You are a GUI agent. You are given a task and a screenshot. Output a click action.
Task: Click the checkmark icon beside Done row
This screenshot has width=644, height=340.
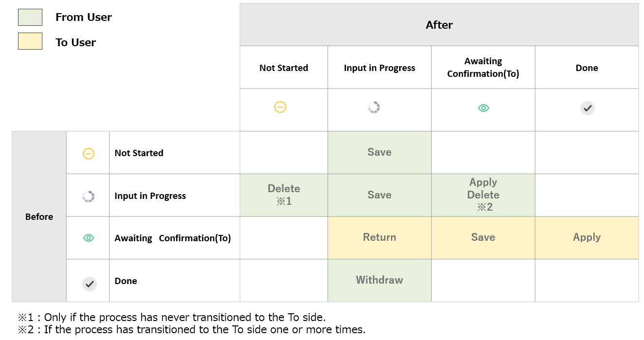[x=89, y=284]
